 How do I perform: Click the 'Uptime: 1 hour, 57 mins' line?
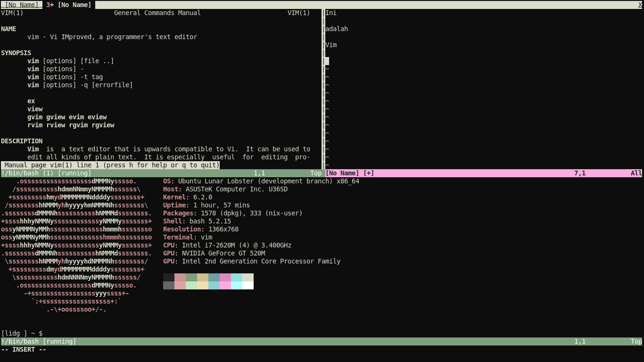click(206, 205)
